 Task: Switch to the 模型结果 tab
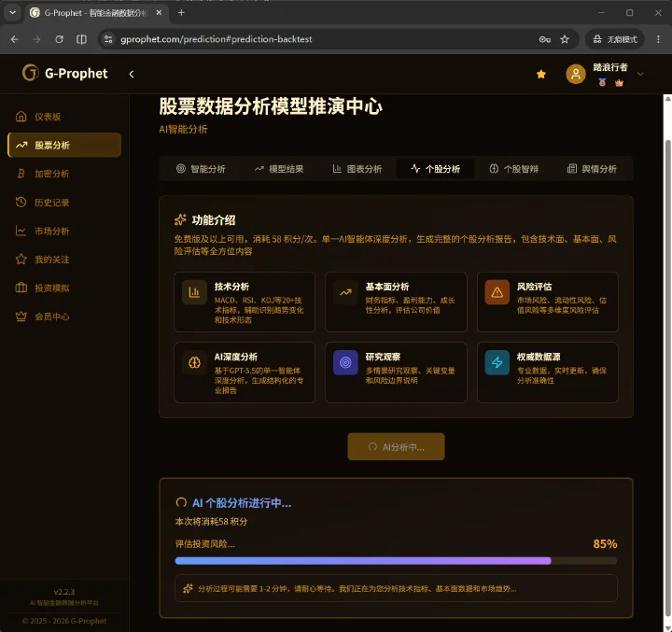click(x=278, y=169)
